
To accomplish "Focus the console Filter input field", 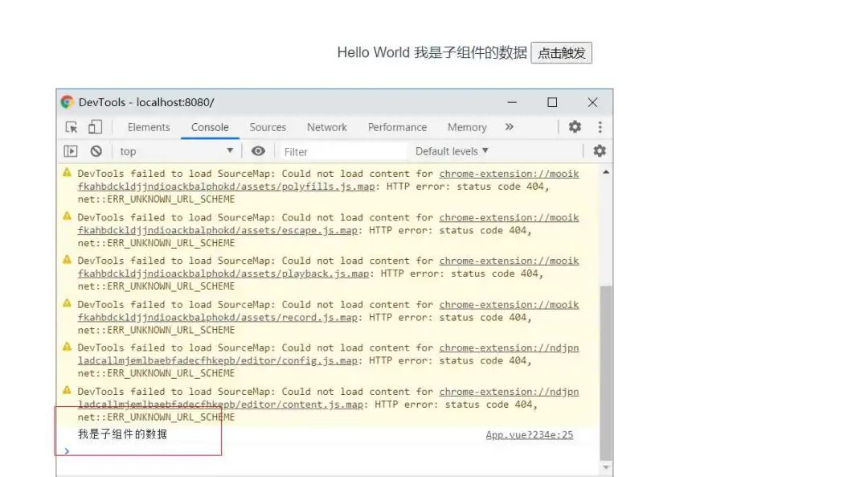I will click(343, 152).
